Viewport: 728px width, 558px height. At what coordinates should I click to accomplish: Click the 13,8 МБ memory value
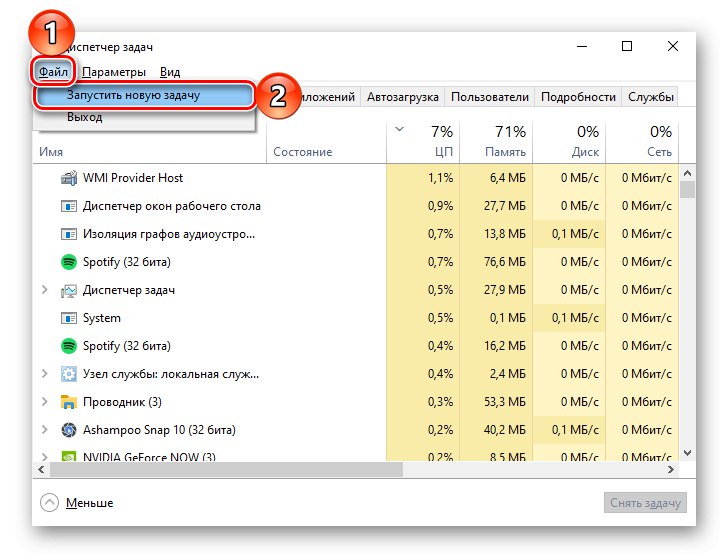[x=505, y=234]
